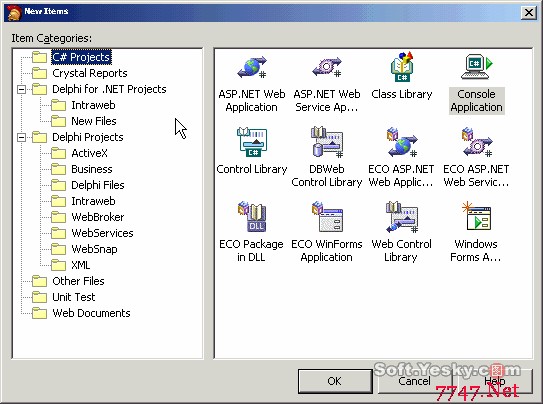
Task: Click the C# Projects folder icon
Action: [39, 57]
